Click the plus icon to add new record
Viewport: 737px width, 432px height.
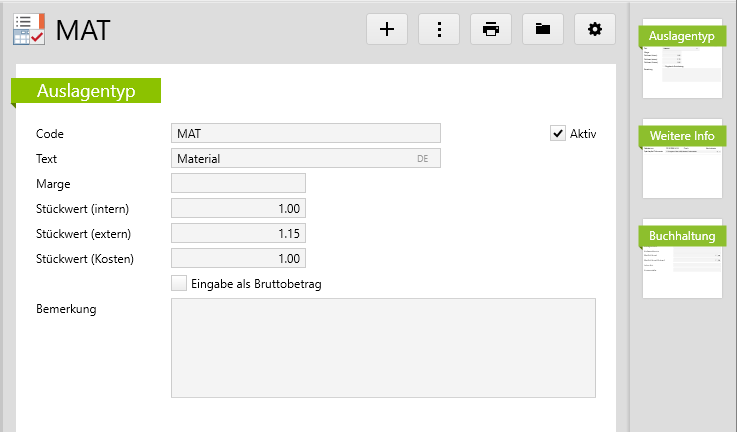pos(387,29)
